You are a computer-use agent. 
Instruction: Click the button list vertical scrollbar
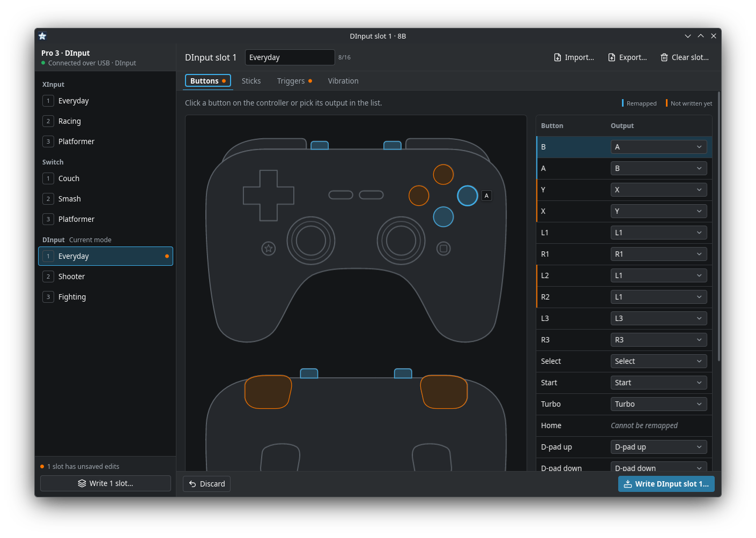pos(719,227)
